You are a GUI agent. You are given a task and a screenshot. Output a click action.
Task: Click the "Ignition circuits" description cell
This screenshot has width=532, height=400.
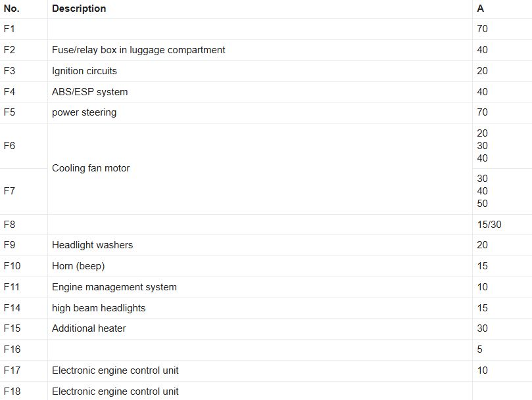pos(84,71)
